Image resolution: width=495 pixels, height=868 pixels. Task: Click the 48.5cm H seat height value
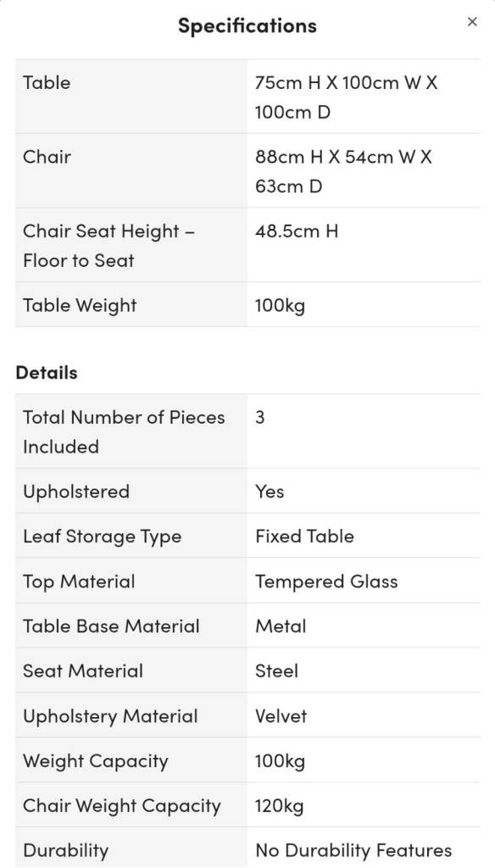[x=296, y=231]
